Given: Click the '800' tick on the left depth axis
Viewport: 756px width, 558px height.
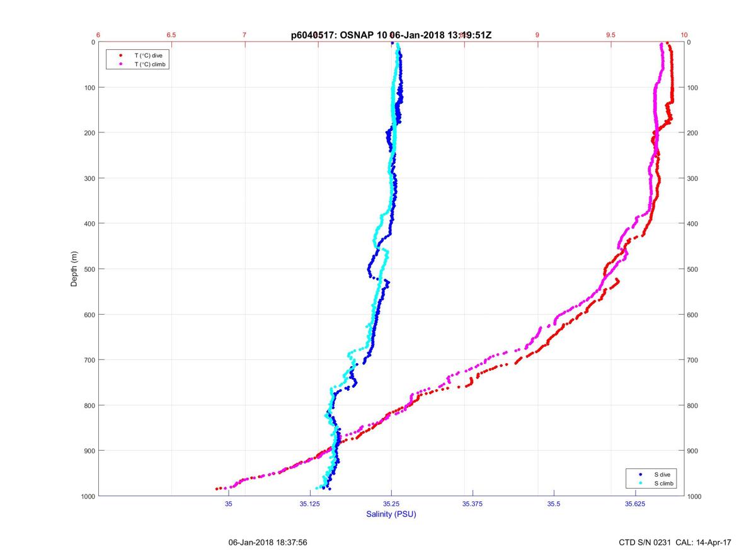Looking at the screenshot, I should pyautogui.click(x=88, y=405).
